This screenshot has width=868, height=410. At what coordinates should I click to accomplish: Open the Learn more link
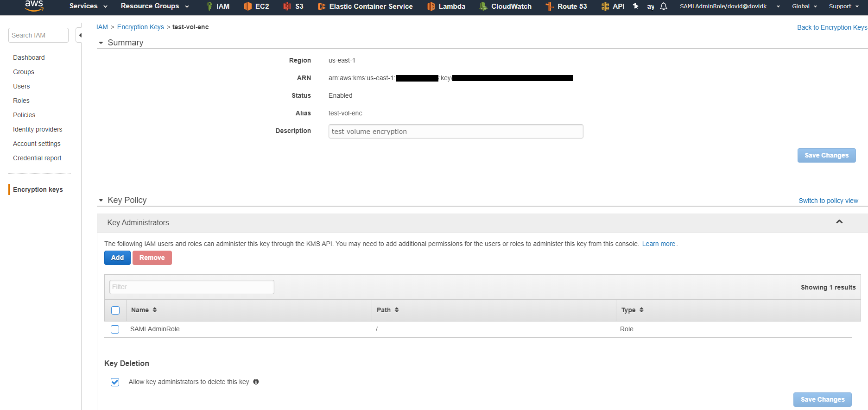pos(659,244)
